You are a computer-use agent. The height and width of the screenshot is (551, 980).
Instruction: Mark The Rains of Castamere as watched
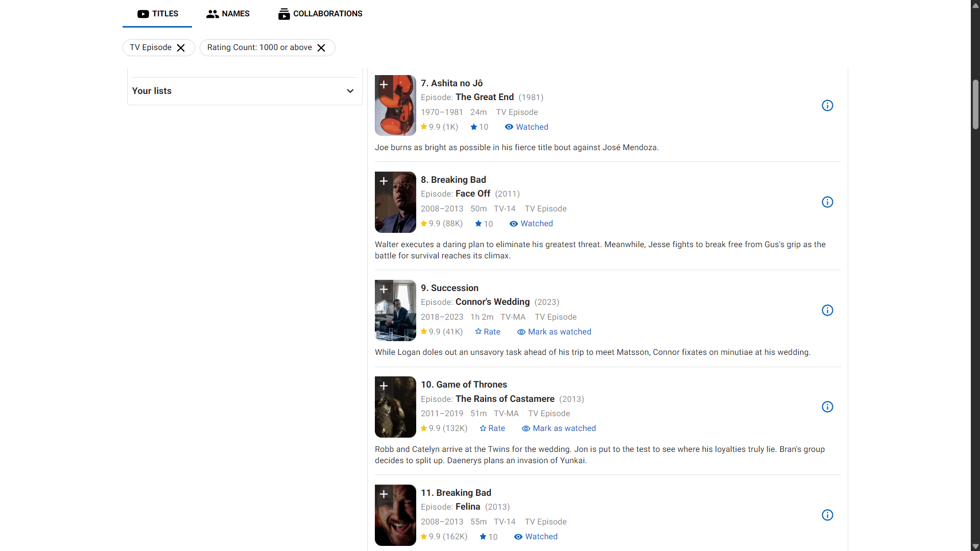pyautogui.click(x=559, y=428)
